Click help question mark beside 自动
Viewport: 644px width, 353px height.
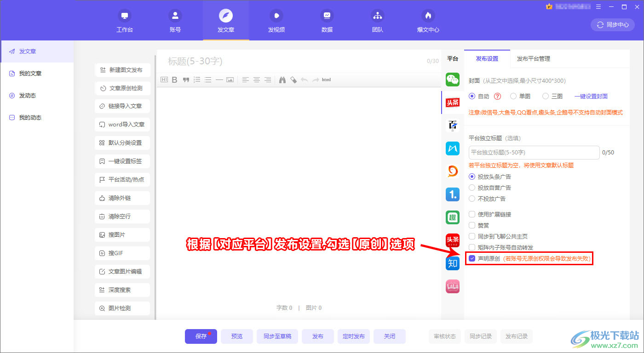click(497, 97)
